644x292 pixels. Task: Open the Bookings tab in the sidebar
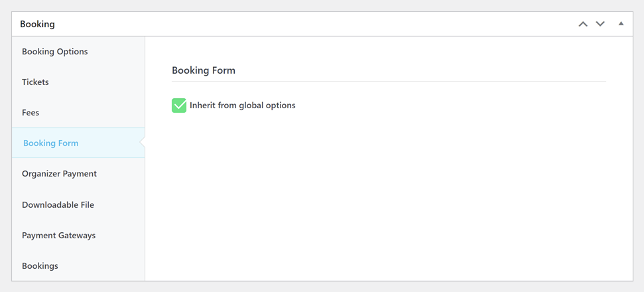coord(40,266)
